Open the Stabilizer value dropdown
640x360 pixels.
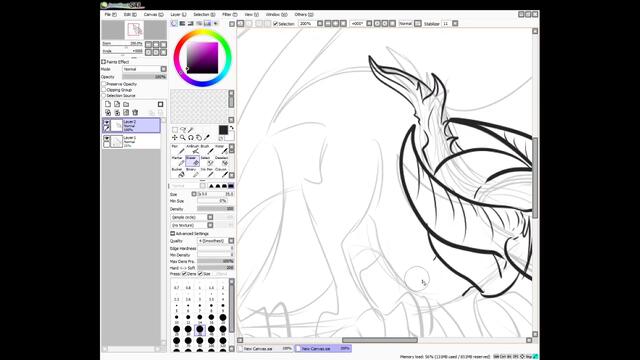pyautogui.click(x=455, y=24)
